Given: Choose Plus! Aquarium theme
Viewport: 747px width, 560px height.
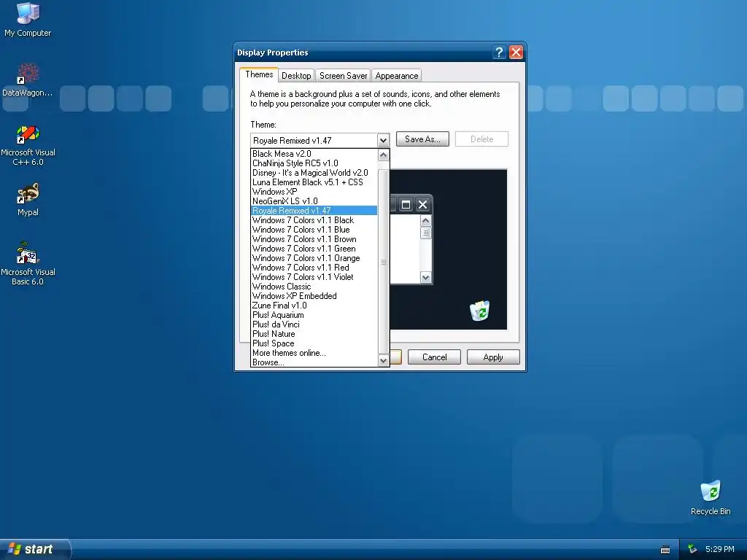Looking at the screenshot, I should pyautogui.click(x=314, y=315).
